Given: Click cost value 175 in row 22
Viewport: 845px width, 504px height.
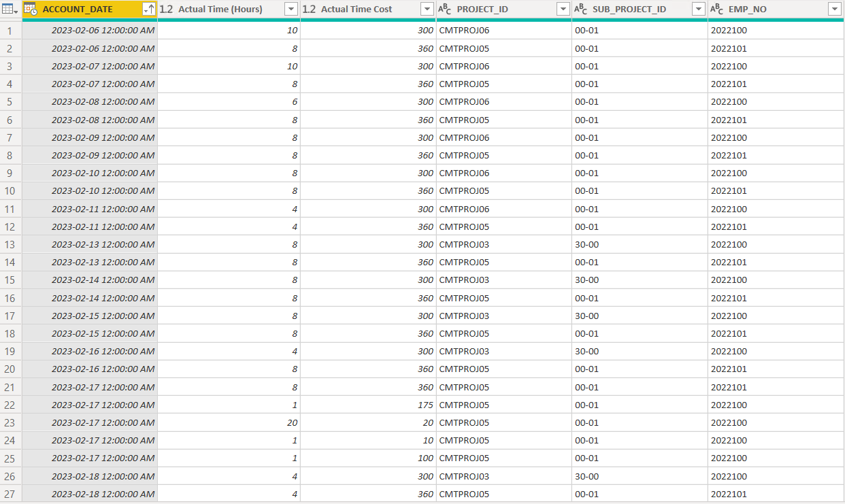Looking at the screenshot, I should tap(368, 405).
